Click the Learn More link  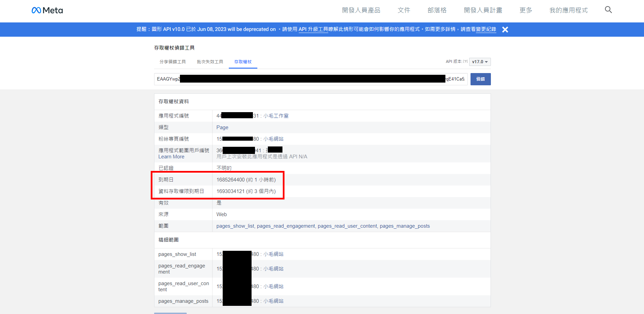point(171,157)
